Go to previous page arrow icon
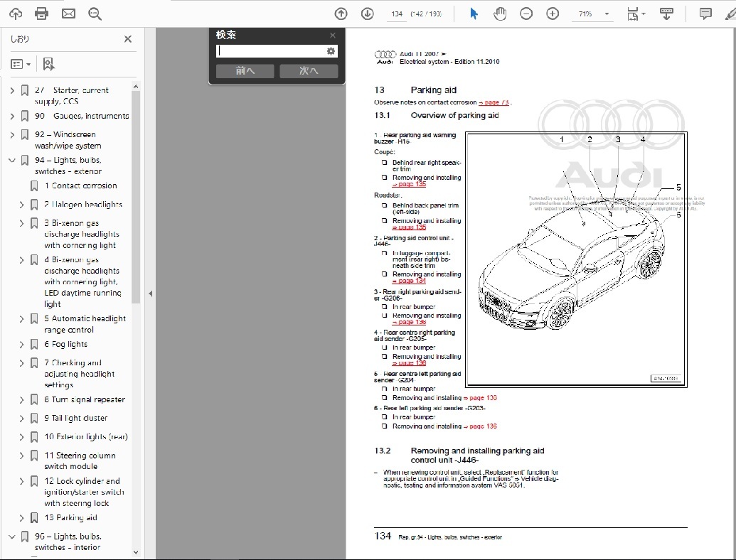The image size is (736, 560). click(341, 14)
